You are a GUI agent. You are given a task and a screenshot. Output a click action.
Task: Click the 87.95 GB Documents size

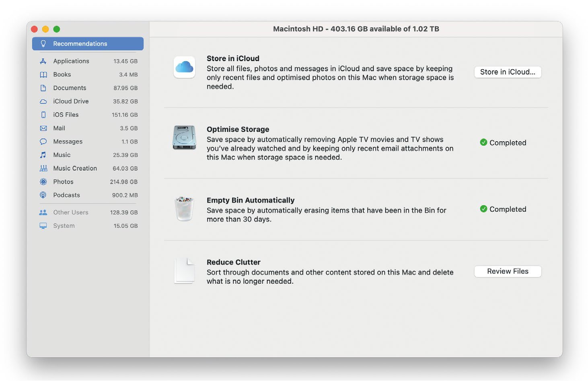point(125,88)
